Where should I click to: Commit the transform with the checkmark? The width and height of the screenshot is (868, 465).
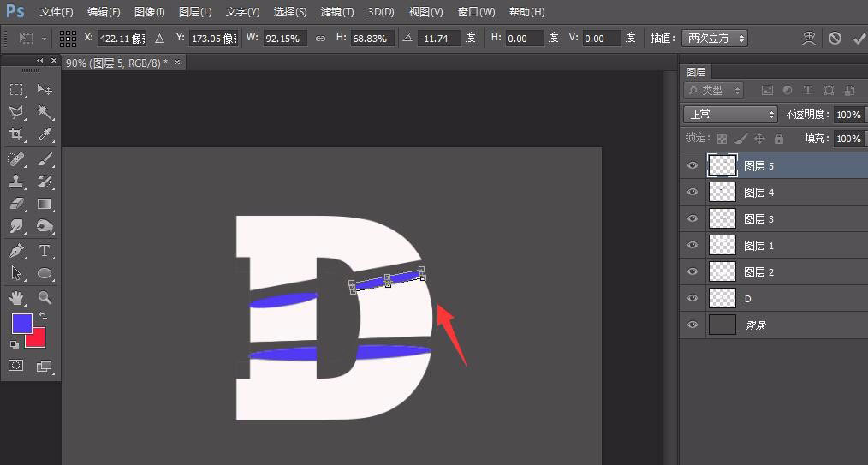[859, 39]
